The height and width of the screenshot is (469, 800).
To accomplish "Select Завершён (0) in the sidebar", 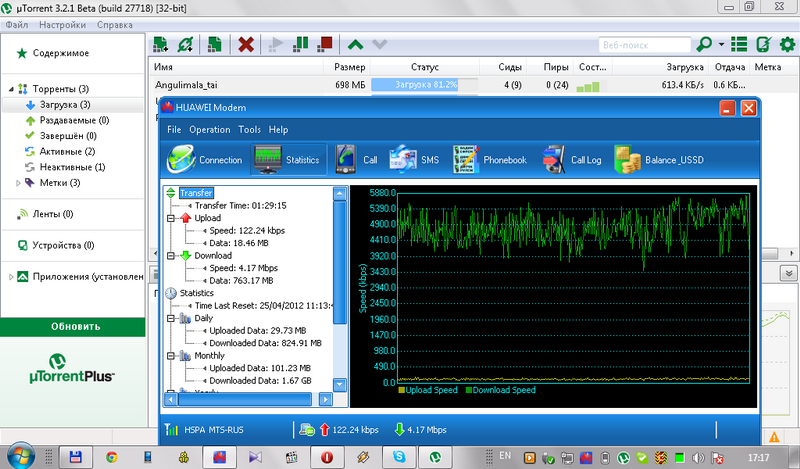I will pyautogui.click(x=68, y=135).
